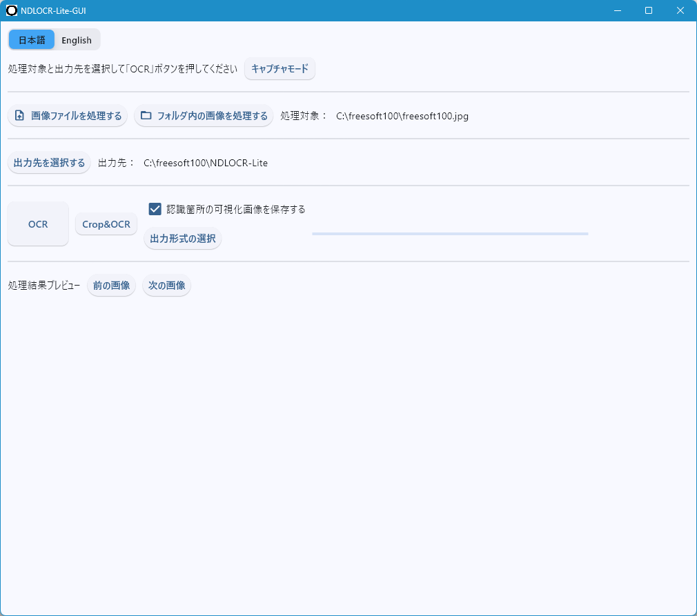
Task: Switch interface language to 日本語
Action: coord(32,40)
